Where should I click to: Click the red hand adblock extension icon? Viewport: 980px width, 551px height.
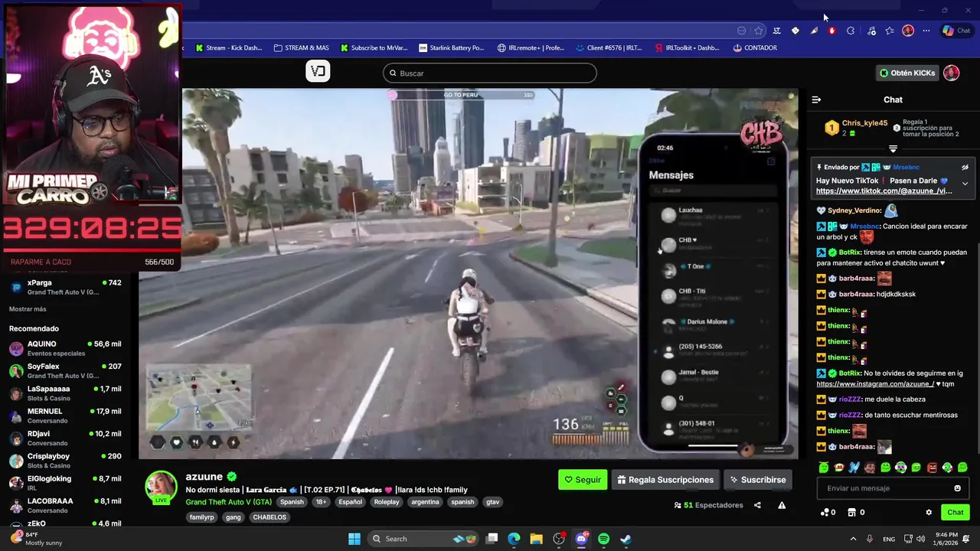(832, 31)
